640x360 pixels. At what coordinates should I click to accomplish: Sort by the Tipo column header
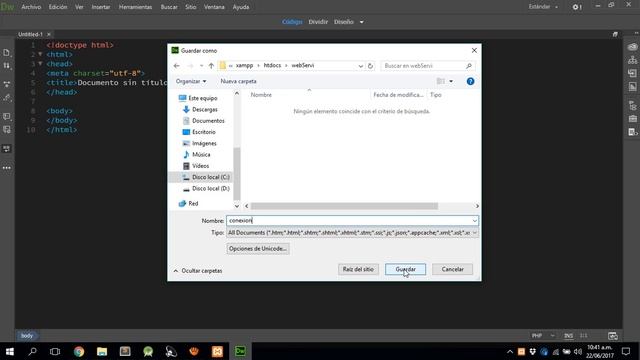[436, 95]
